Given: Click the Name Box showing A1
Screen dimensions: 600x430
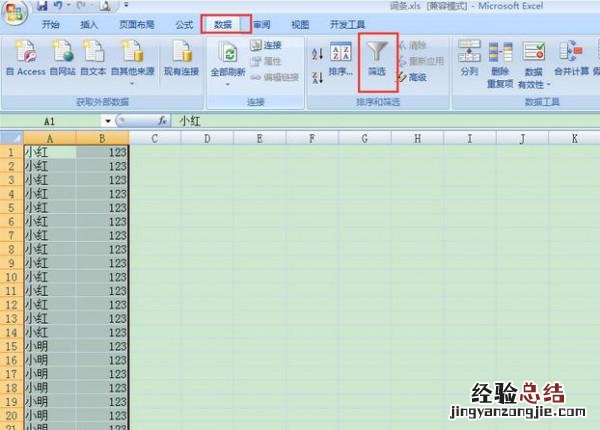Looking at the screenshot, I should point(51,121).
